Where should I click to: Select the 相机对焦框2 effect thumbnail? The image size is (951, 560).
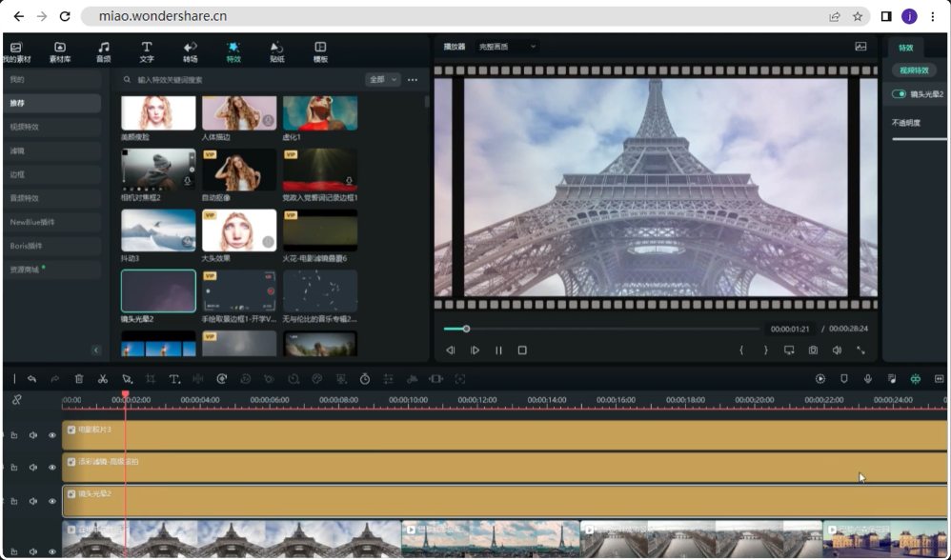click(x=158, y=170)
